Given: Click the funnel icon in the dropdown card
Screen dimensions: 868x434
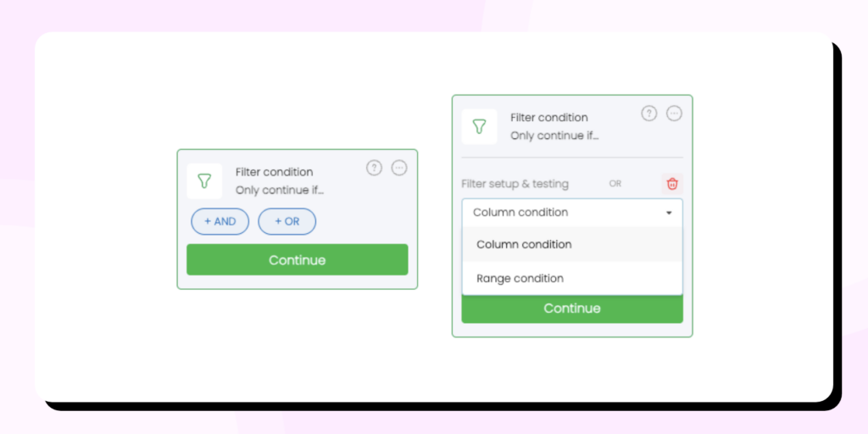Looking at the screenshot, I should tap(480, 127).
